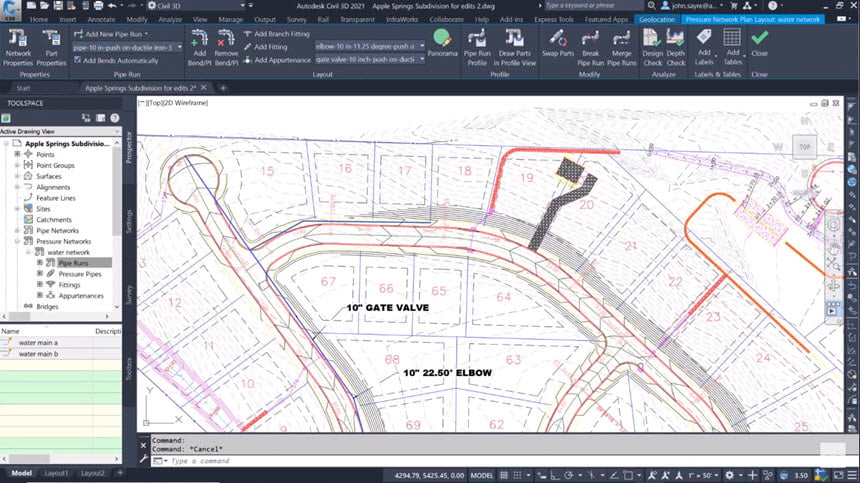Click the Plot printer icon in quick access toolbar
Viewport: 860px width, 483px height.
[x=98, y=5]
